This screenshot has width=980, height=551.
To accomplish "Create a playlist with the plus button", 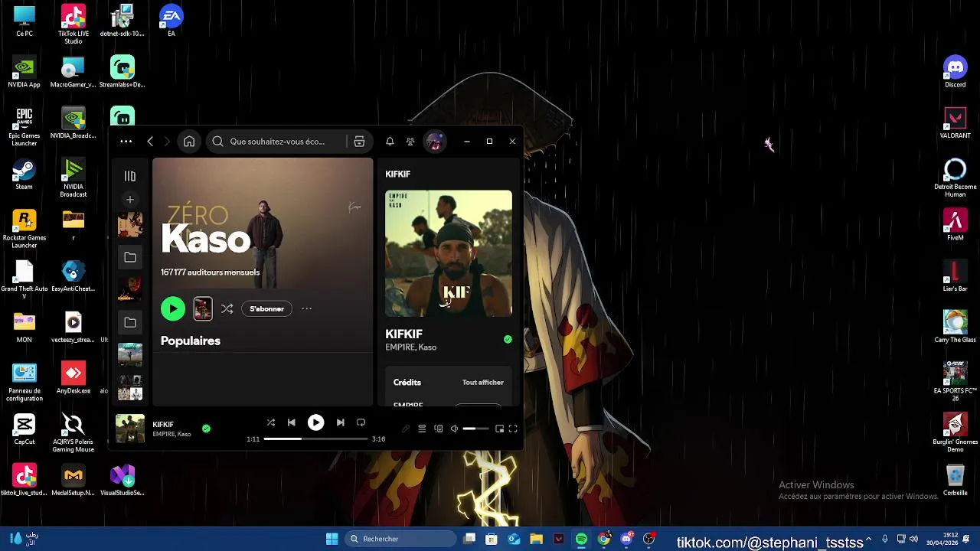I will point(130,200).
